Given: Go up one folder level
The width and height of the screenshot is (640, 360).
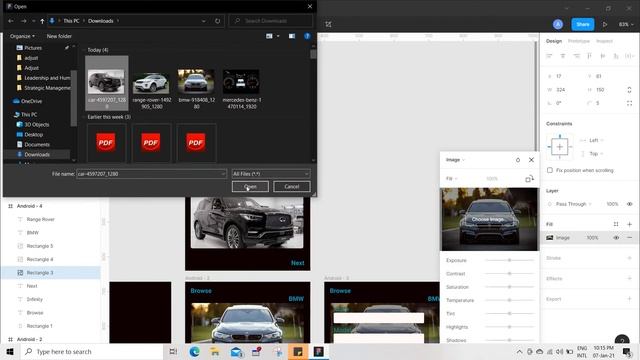Looking at the screenshot, I should 42,21.
